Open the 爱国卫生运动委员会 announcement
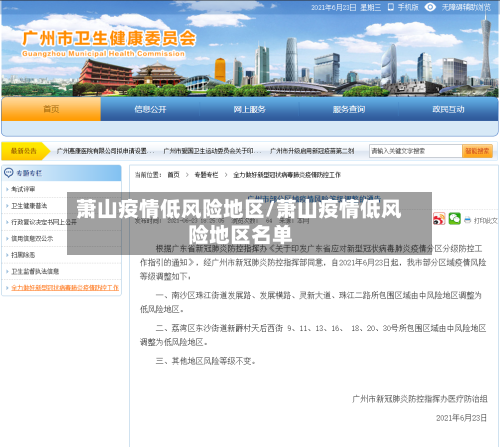Image resolution: width=500 pixels, height=447 pixels. click(212, 151)
